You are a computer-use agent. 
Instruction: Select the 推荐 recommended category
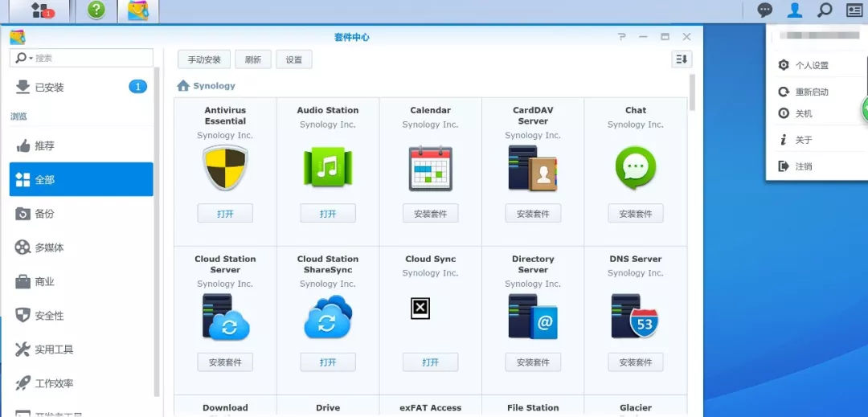tap(81, 146)
